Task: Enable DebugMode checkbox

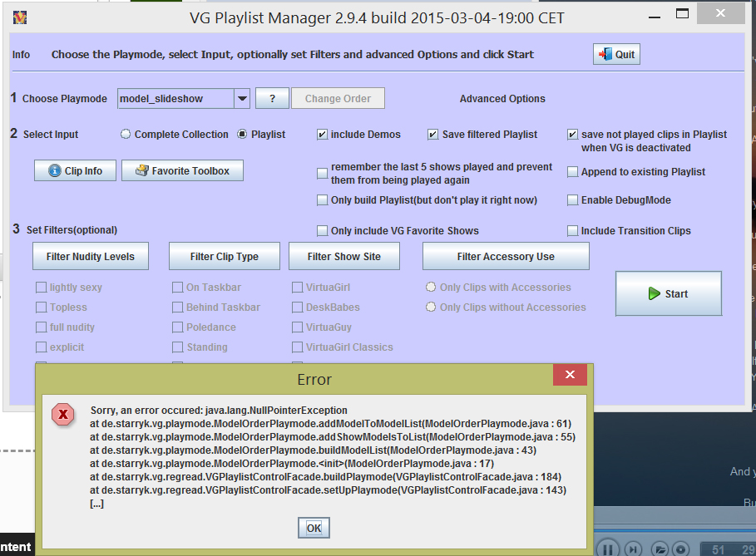Action: tap(573, 200)
